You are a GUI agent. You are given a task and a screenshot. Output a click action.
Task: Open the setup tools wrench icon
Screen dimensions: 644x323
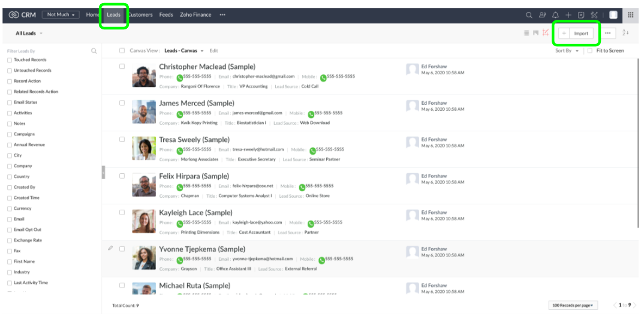point(594,15)
